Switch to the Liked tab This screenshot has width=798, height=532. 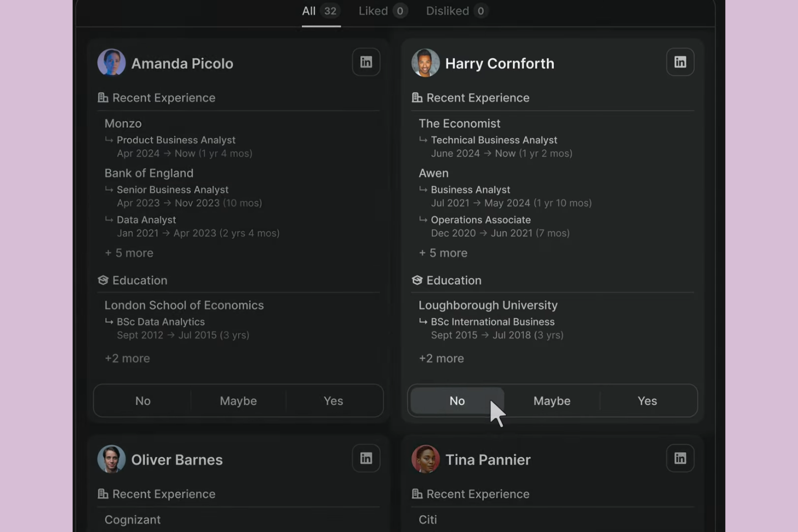(383, 11)
